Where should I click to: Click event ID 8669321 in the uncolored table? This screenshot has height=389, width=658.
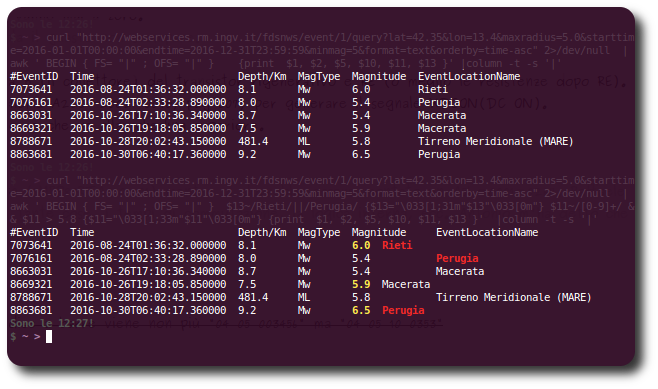(x=31, y=128)
